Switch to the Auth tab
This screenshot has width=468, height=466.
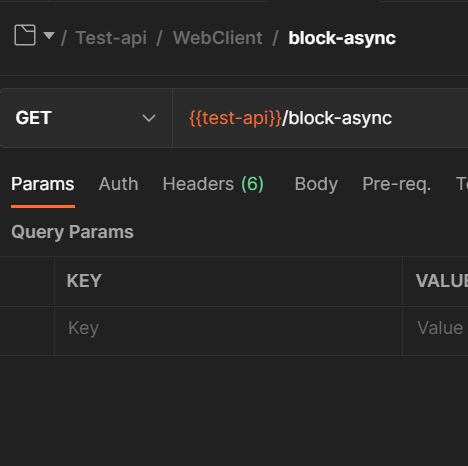point(118,184)
